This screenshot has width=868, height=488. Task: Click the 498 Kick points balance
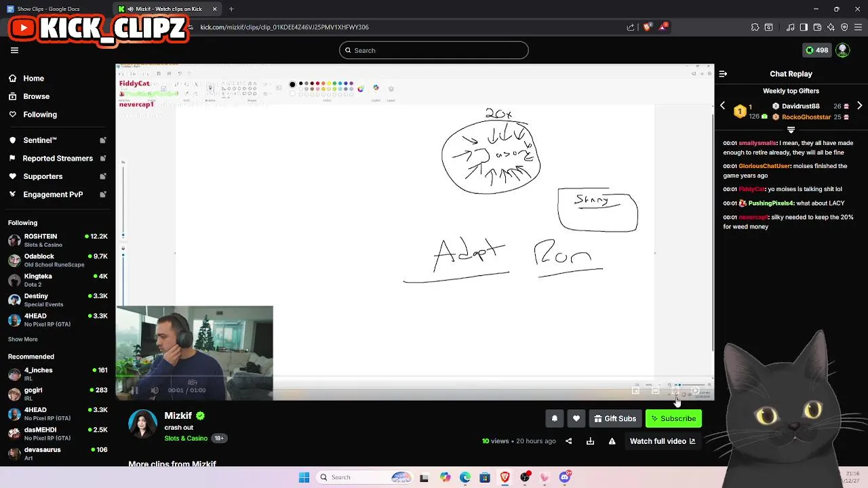[x=817, y=50]
